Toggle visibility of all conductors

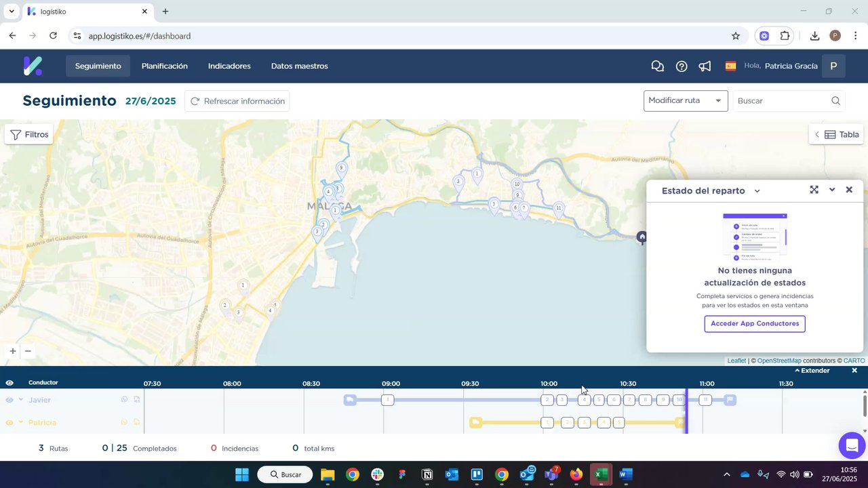pos(9,383)
